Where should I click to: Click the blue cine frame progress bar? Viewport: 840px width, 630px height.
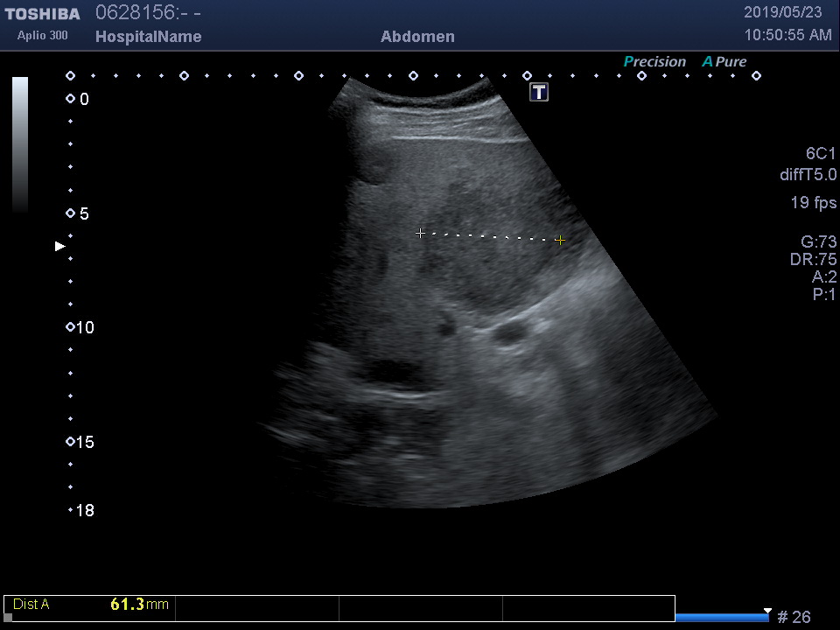click(x=722, y=618)
